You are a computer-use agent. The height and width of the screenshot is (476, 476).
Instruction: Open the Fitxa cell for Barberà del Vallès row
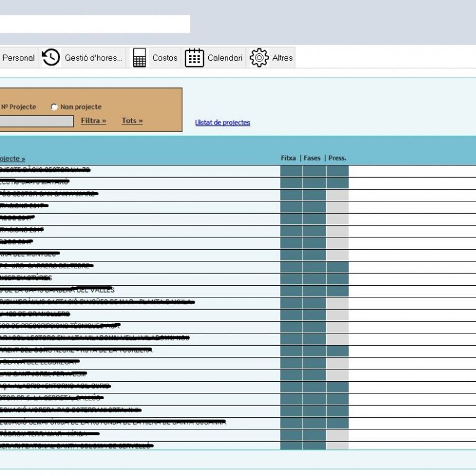click(291, 290)
